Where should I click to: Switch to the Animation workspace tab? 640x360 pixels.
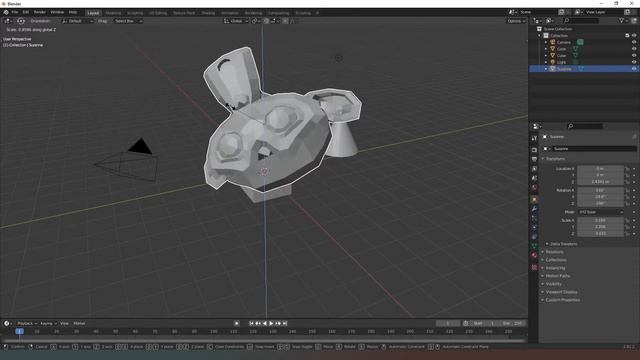[230, 13]
